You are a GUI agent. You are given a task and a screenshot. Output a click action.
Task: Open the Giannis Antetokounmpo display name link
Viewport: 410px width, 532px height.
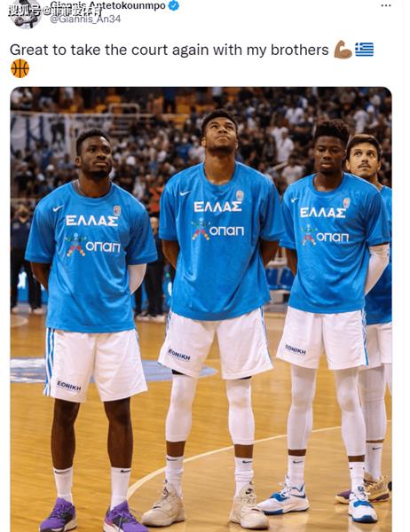pos(108,5)
